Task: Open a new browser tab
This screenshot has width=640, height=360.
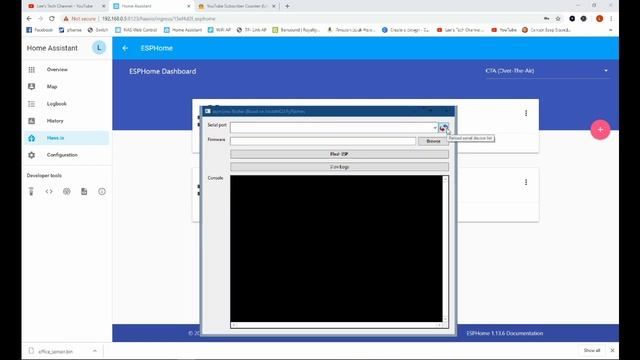Action: 287,6
